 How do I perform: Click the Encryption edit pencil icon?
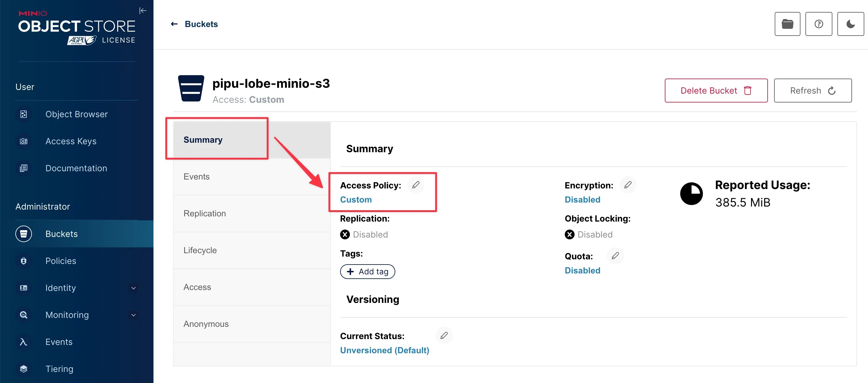pos(628,185)
